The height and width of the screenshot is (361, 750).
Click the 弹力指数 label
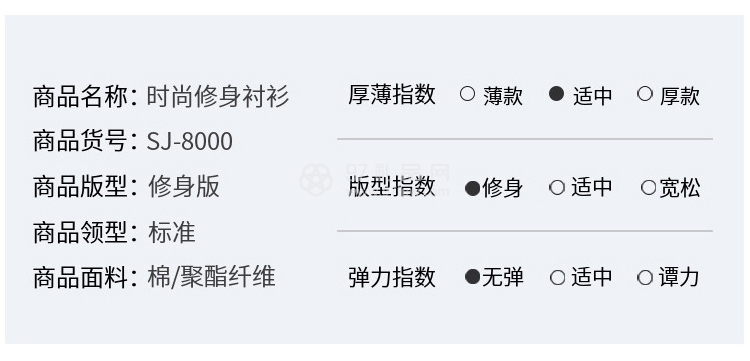[392, 277]
